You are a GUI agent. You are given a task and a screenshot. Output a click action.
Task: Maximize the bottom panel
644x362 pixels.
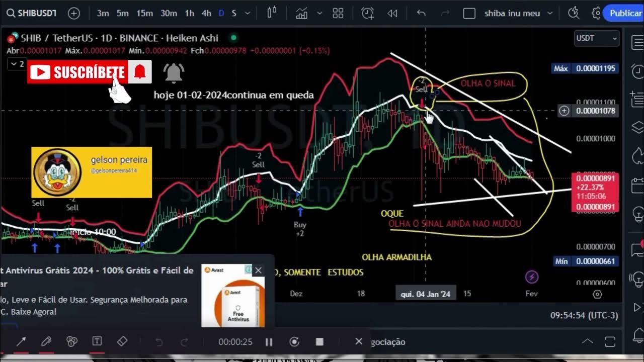[610, 342]
